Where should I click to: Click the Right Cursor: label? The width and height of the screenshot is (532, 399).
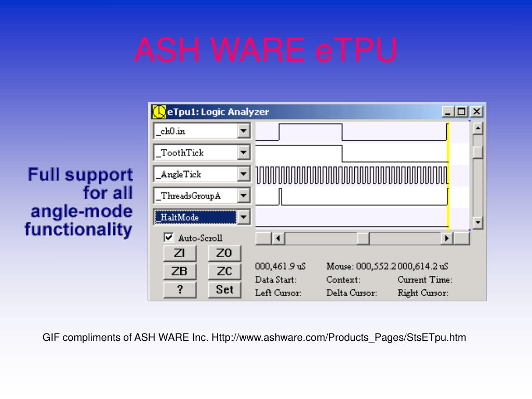423,293
